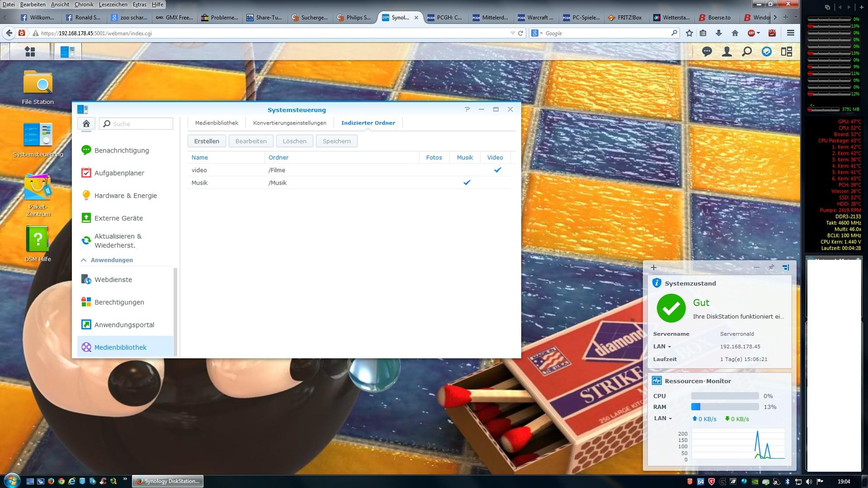Sort by Name column header
This screenshot has width=868, height=488.
point(226,157)
